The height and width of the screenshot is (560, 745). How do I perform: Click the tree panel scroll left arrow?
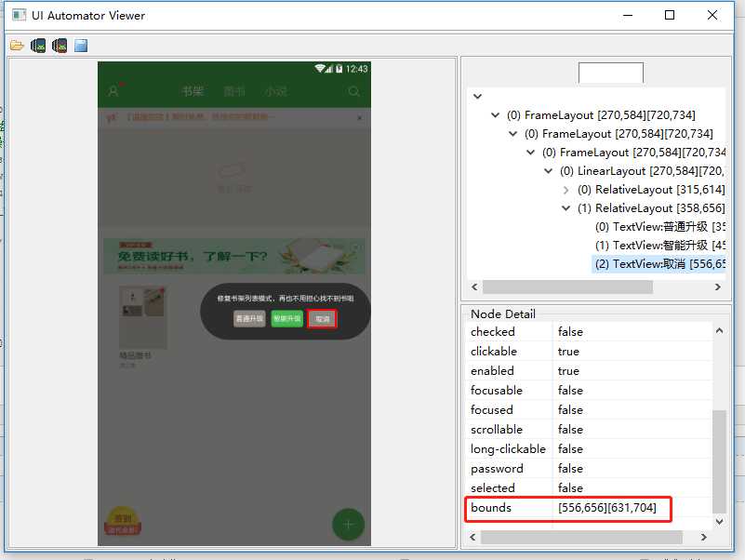click(x=474, y=287)
